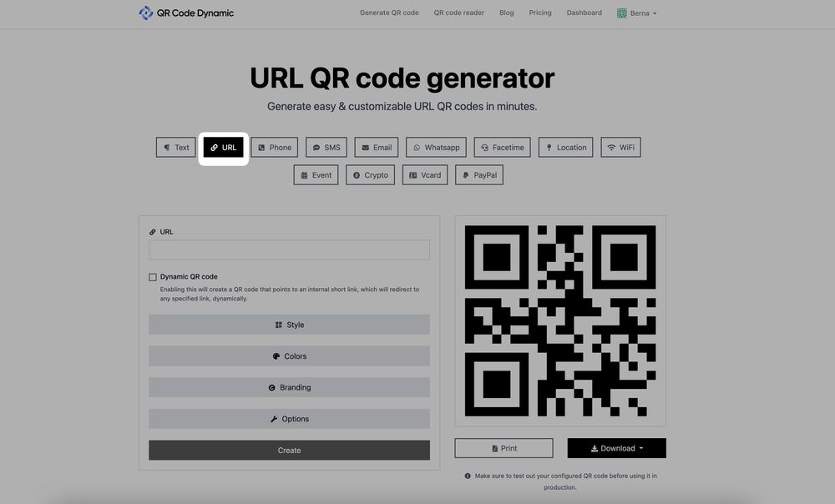835x504 pixels.
Task: Select the Phone QR code type icon
Action: click(260, 146)
